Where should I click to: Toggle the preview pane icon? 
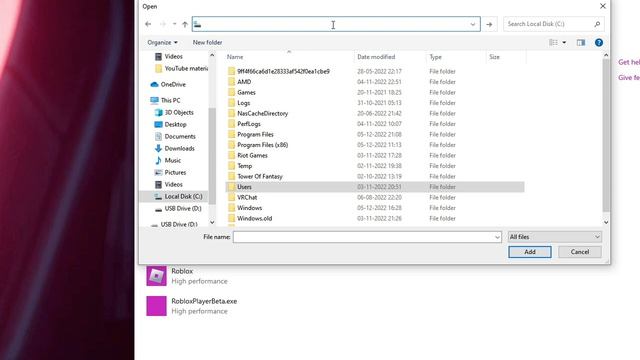pos(581,42)
